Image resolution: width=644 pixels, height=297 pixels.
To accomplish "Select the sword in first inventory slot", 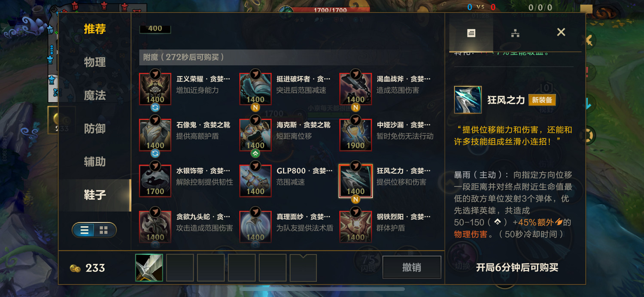I will click(149, 267).
